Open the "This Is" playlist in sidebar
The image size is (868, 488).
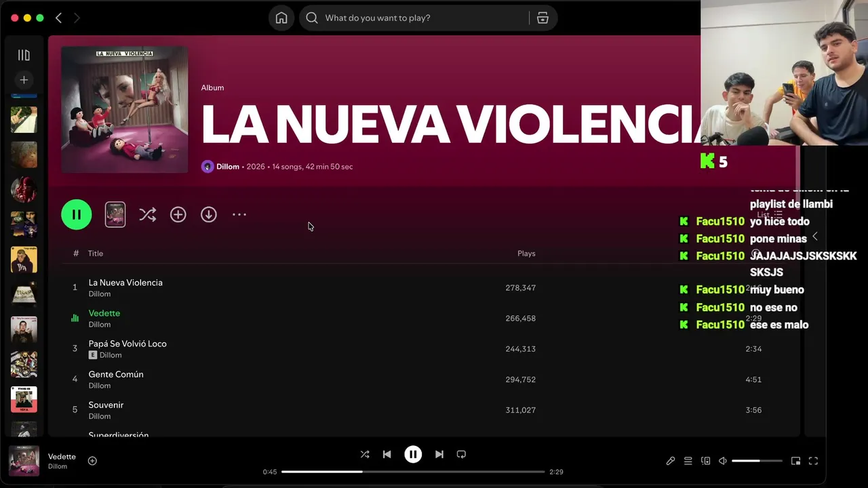24,399
